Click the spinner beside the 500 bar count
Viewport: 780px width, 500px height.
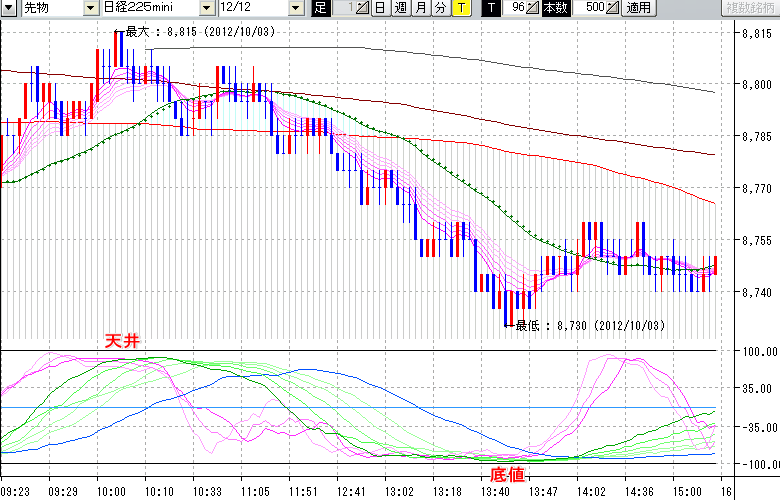[612, 8]
